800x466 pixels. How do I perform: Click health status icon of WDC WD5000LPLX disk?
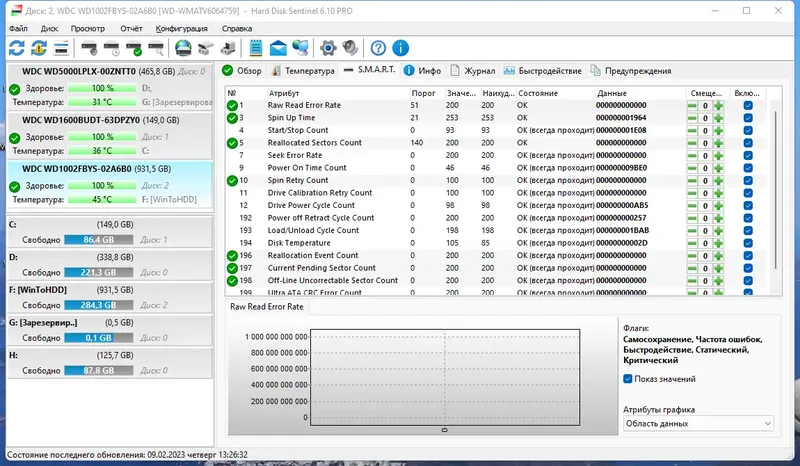coord(15,89)
